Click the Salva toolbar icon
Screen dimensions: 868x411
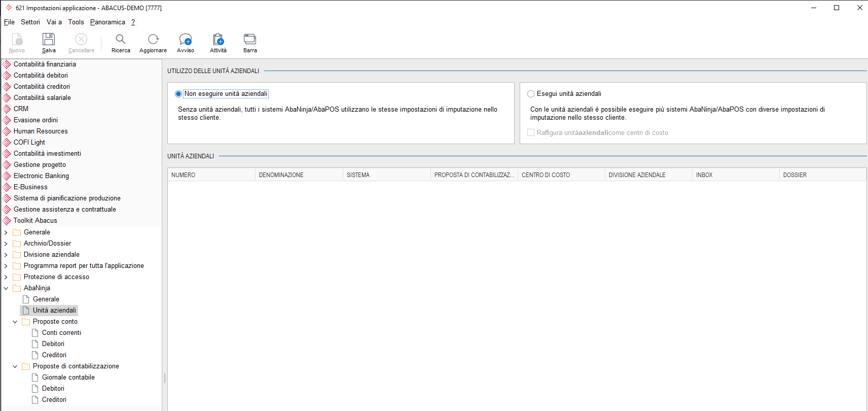tap(49, 43)
